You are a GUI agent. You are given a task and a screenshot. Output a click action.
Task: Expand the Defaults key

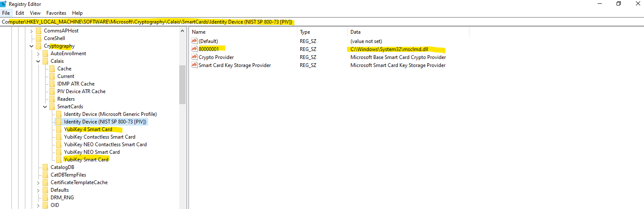[38, 190]
